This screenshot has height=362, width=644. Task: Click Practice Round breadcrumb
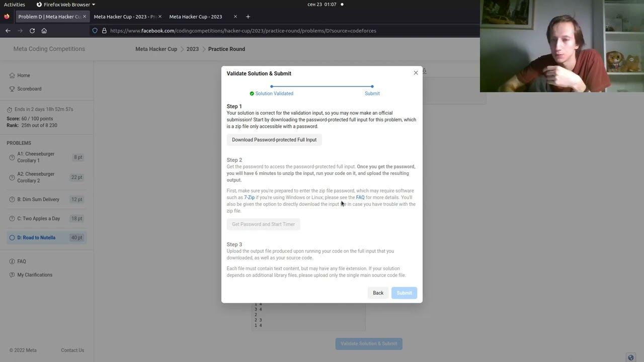click(x=226, y=49)
